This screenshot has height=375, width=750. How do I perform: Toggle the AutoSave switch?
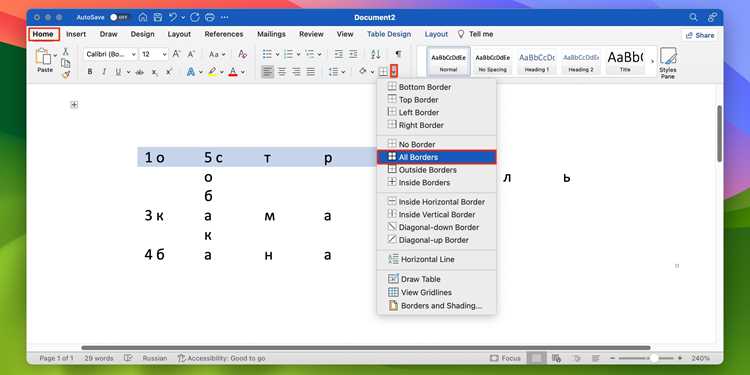click(119, 17)
